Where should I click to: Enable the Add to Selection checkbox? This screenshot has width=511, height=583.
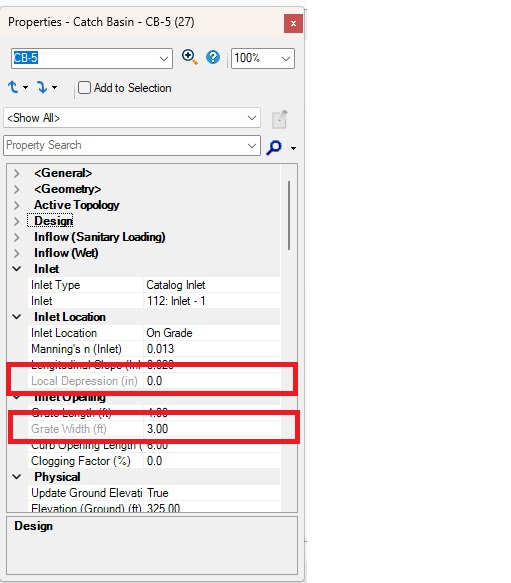tap(84, 88)
